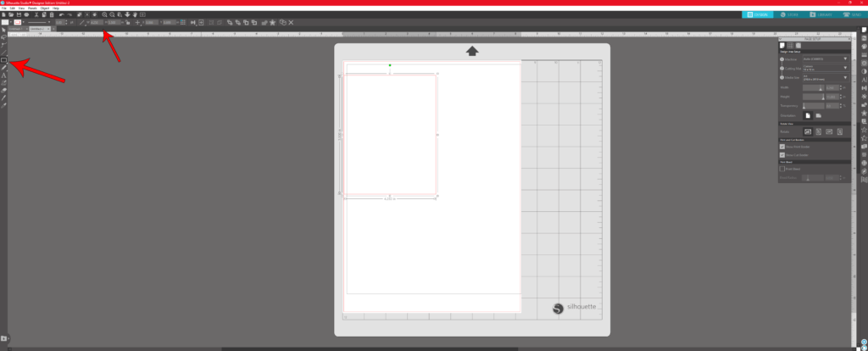Choose the arrow Select tool

(x=3, y=31)
